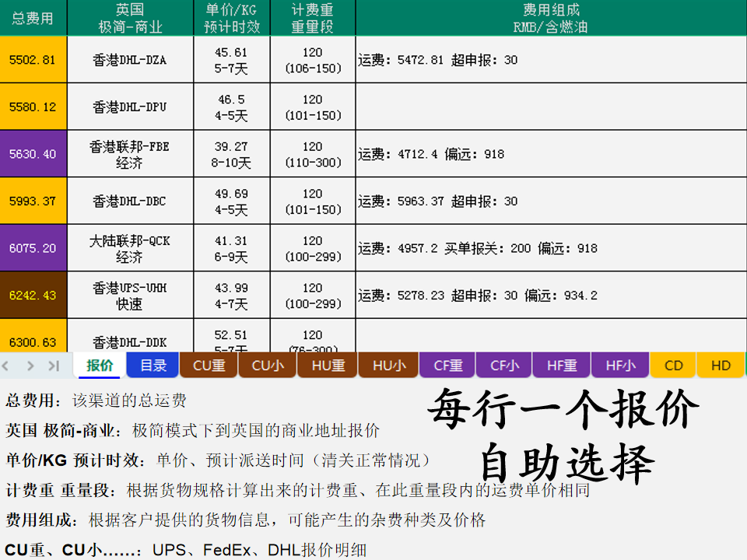Select the CD sheet tab

point(673,366)
